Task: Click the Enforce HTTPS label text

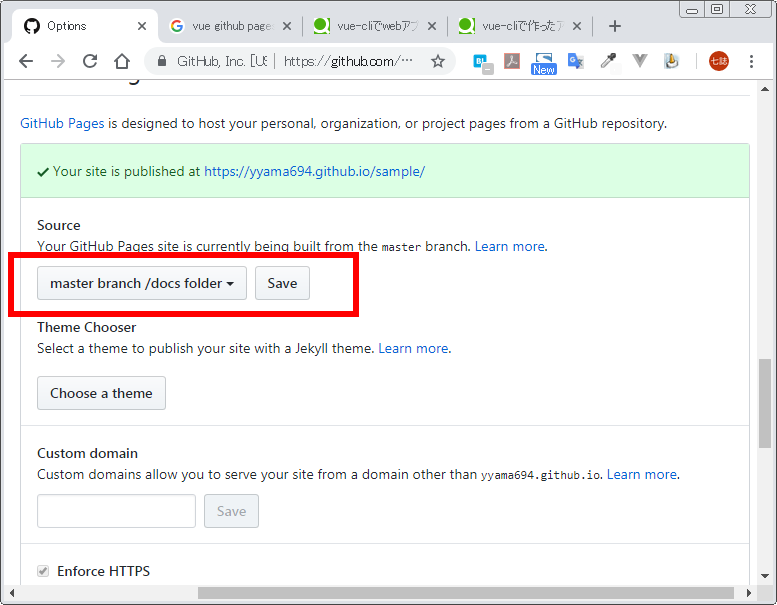Action: pyautogui.click(x=104, y=571)
